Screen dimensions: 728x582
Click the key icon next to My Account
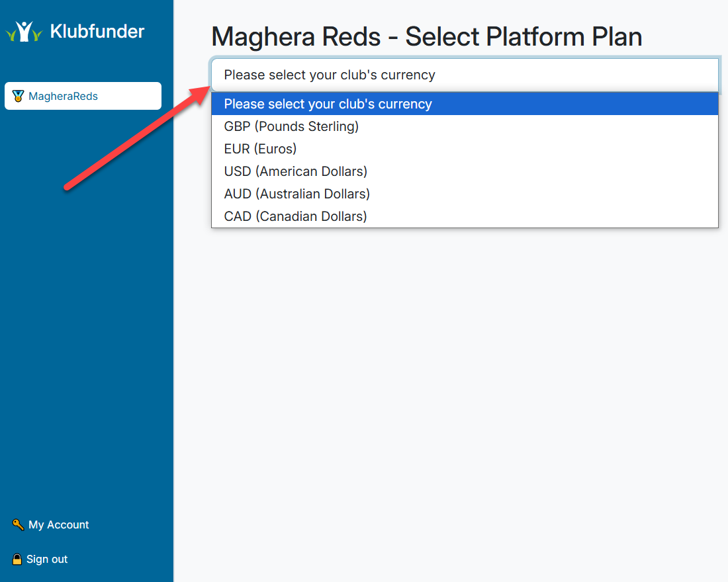coord(18,524)
